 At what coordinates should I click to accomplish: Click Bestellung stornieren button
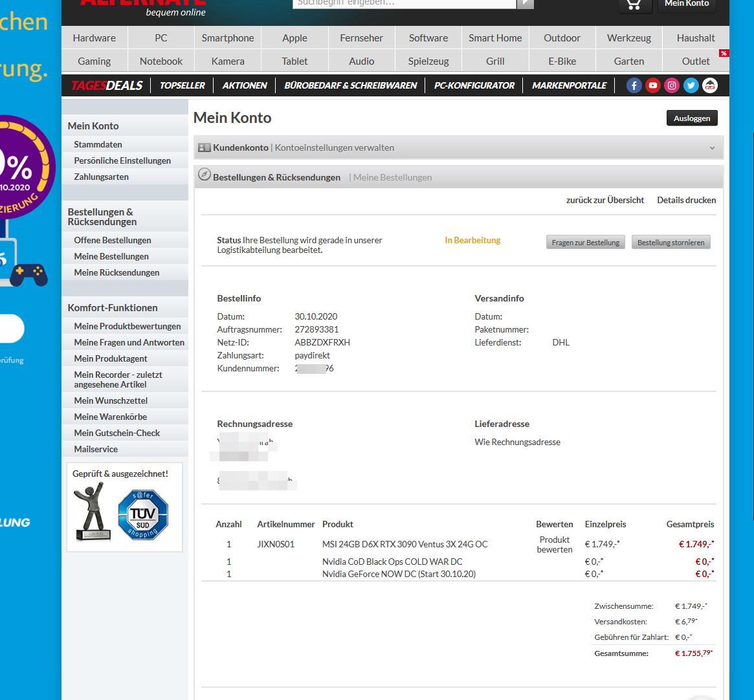(671, 243)
